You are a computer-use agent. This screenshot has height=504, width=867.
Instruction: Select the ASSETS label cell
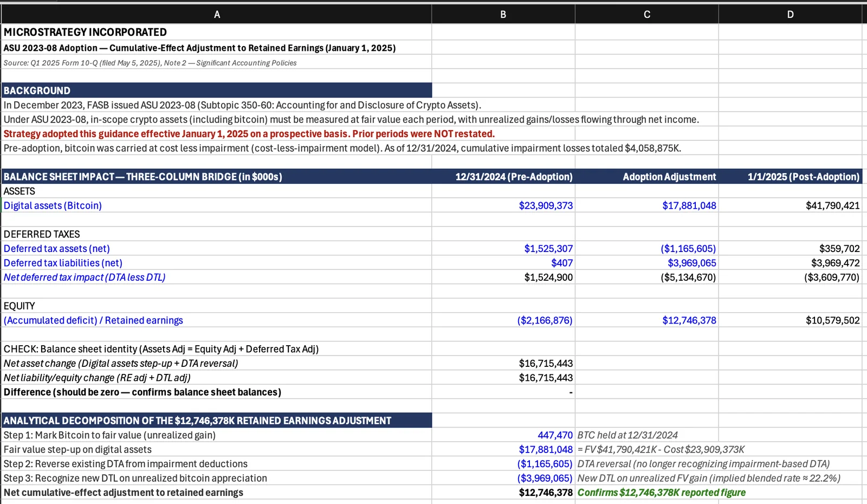coord(217,191)
